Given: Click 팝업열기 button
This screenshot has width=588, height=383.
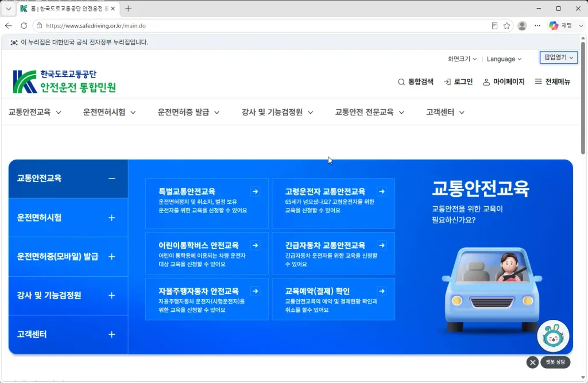Looking at the screenshot, I should [558, 57].
